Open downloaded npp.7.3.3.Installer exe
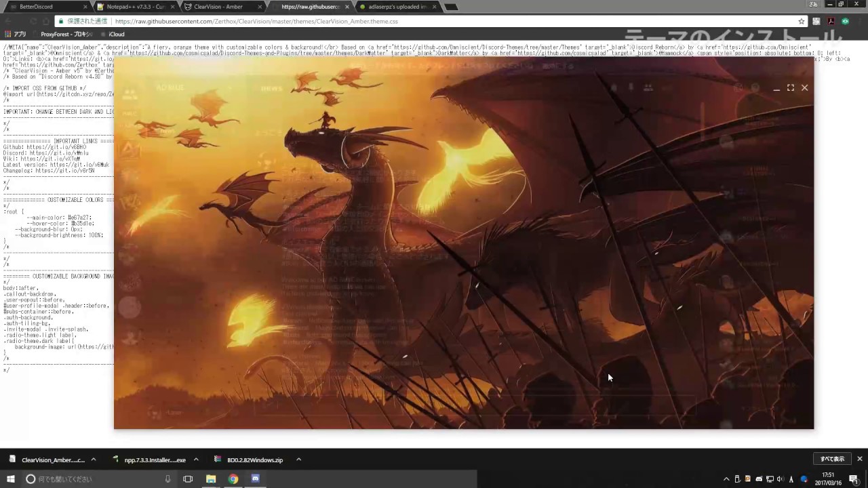This screenshot has width=868, height=488. click(149, 460)
